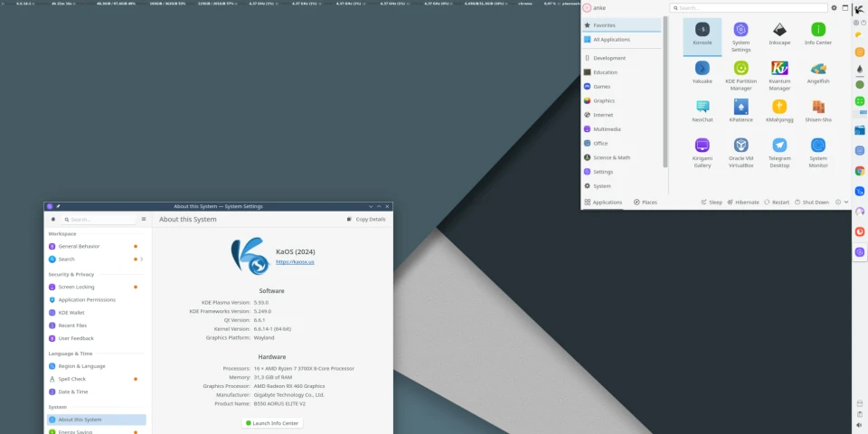Launch the NeoChat app
The height and width of the screenshot is (434, 868).
point(702,111)
